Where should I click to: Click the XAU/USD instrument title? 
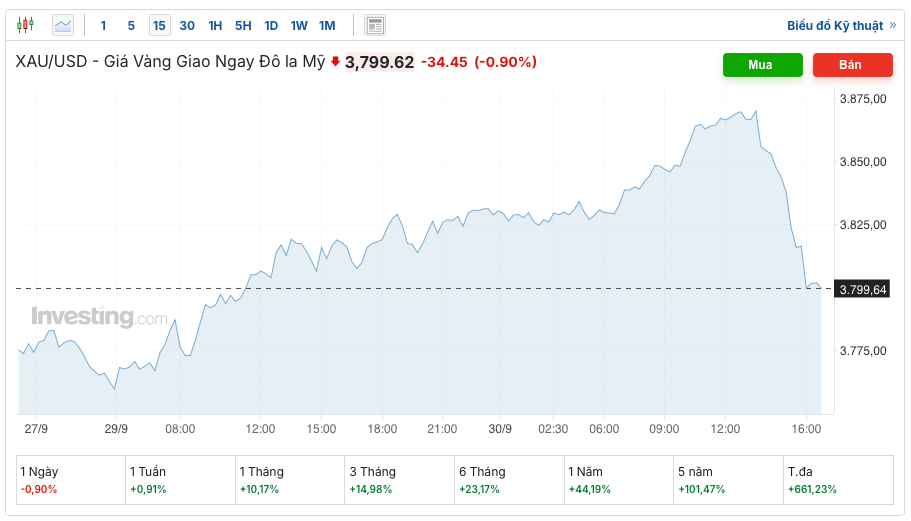(170, 62)
